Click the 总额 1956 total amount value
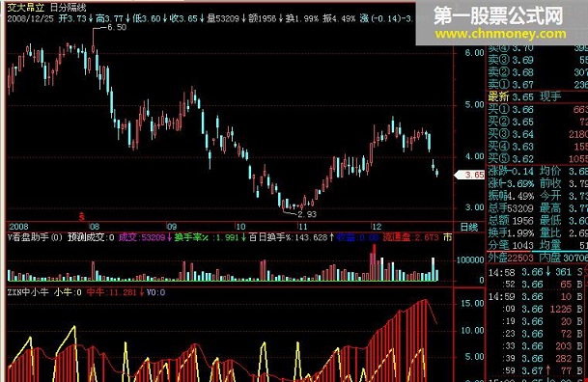588x382 pixels. [511, 221]
